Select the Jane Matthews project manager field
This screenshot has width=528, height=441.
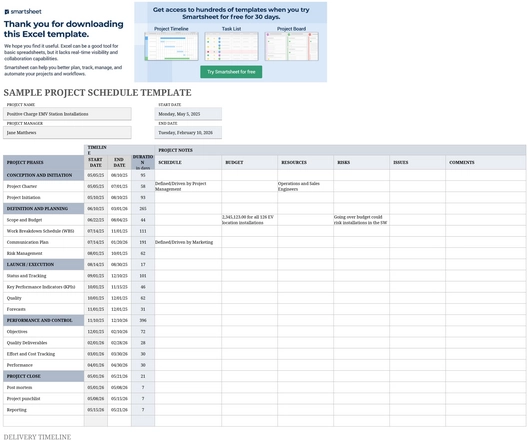[x=67, y=133]
